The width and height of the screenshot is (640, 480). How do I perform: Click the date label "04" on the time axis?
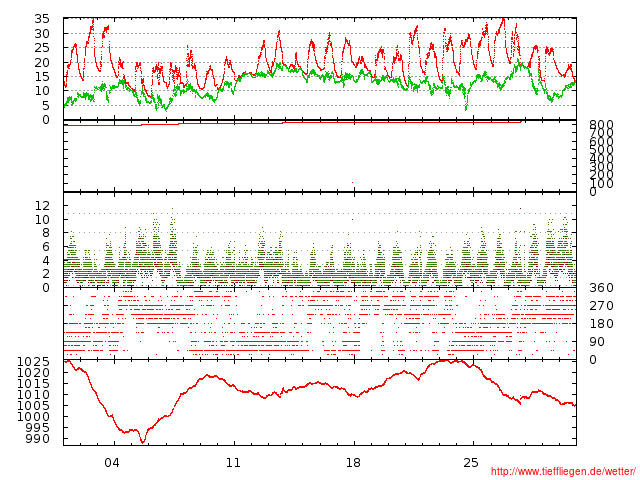pyautogui.click(x=112, y=463)
